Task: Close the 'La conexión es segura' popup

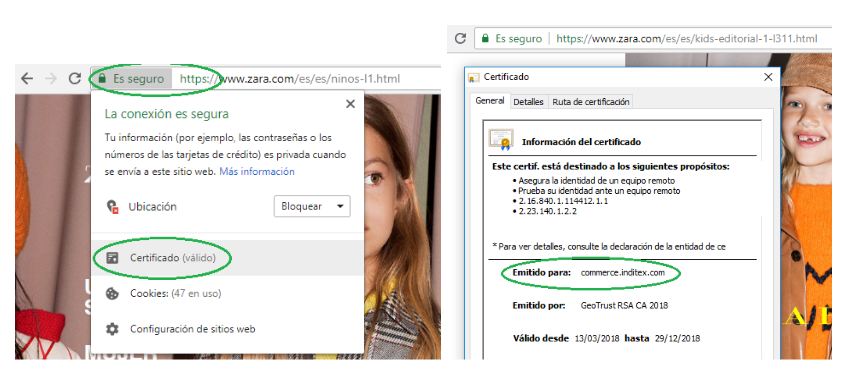Action: [350, 104]
